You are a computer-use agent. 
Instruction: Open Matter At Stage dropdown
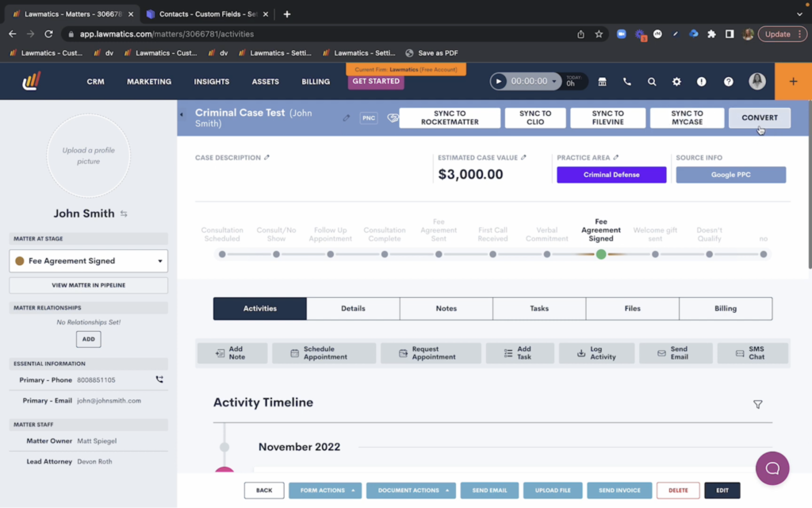[x=89, y=260]
